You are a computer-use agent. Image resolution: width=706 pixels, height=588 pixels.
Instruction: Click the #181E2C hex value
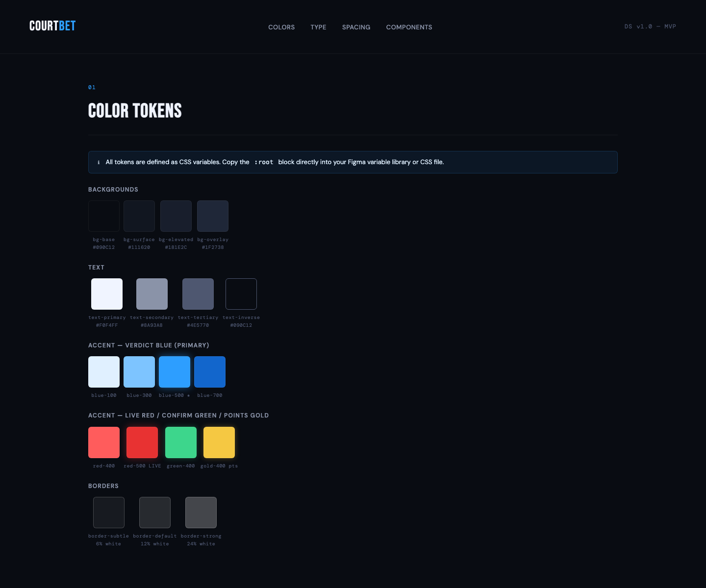tap(176, 247)
